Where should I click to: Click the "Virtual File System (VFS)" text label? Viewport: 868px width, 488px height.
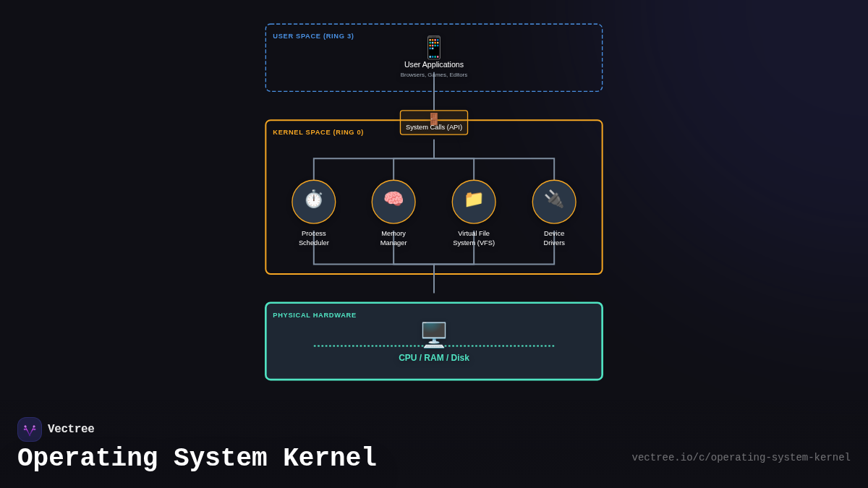click(x=474, y=238)
